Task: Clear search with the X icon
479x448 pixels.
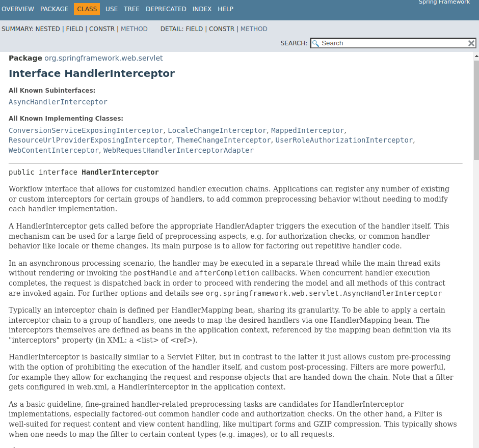Action: pos(471,43)
